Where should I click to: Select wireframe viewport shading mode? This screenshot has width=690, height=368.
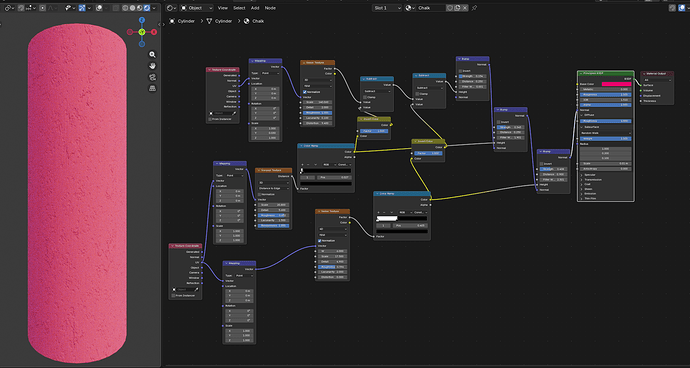pos(126,8)
